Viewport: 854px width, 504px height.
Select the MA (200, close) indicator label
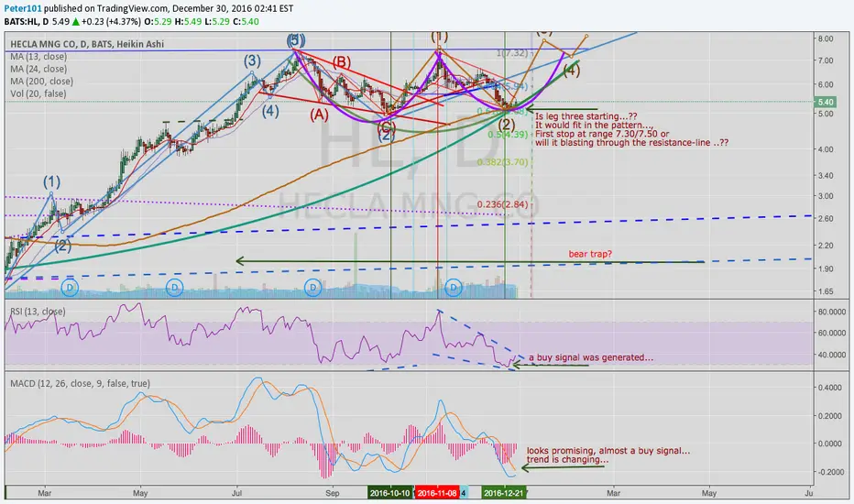pos(41,82)
